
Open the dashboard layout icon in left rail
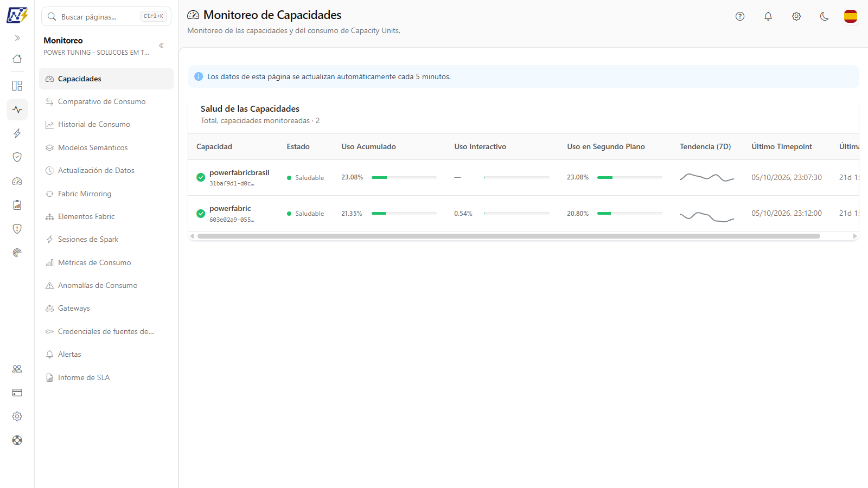click(x=17, y=86)
